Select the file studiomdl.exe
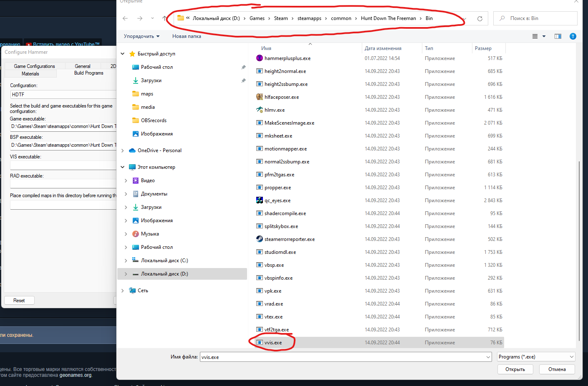Image resolution: width=588 pixels, height=386 pixels. [x=280, y=252]
